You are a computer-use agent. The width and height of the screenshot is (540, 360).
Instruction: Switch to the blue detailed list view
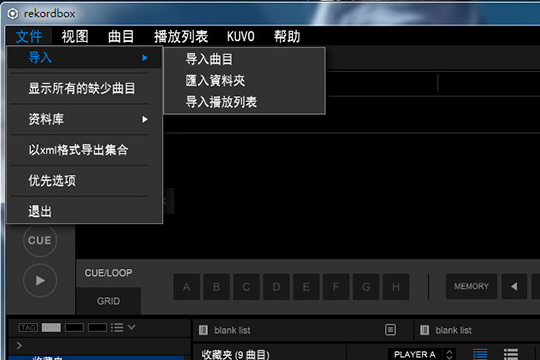coord(480,354)
